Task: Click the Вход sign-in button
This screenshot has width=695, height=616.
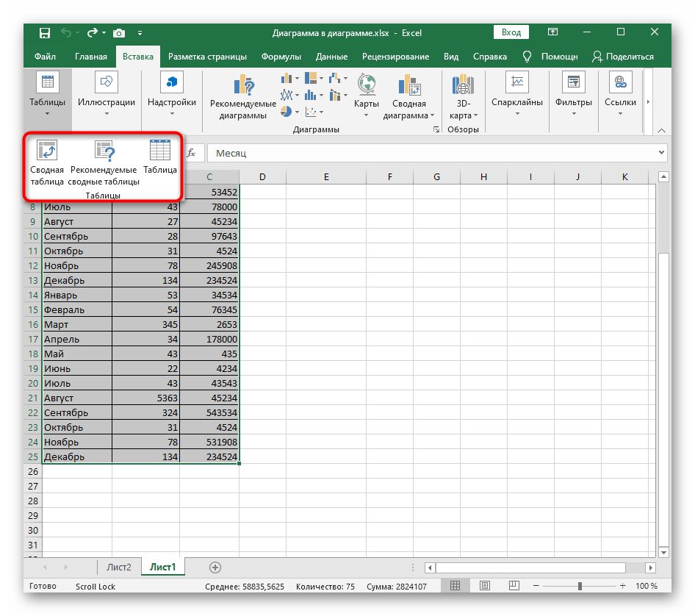Action: pyautogui.click(x=511, y=32)
